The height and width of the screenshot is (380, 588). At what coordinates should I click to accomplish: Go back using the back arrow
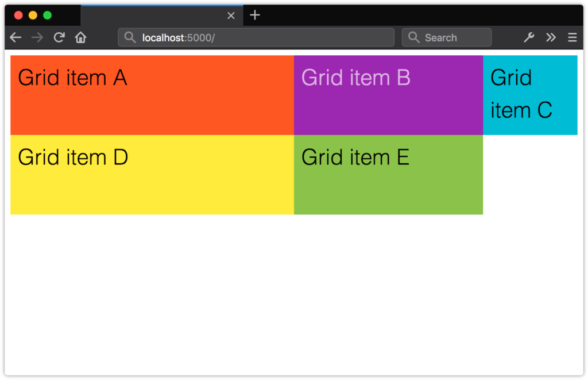coord(16,37)
